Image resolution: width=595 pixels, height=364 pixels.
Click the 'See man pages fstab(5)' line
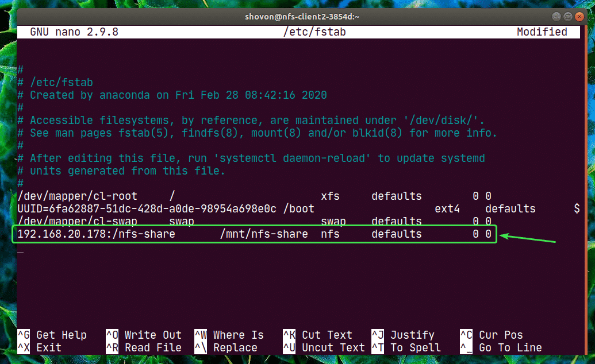(258, 133)
